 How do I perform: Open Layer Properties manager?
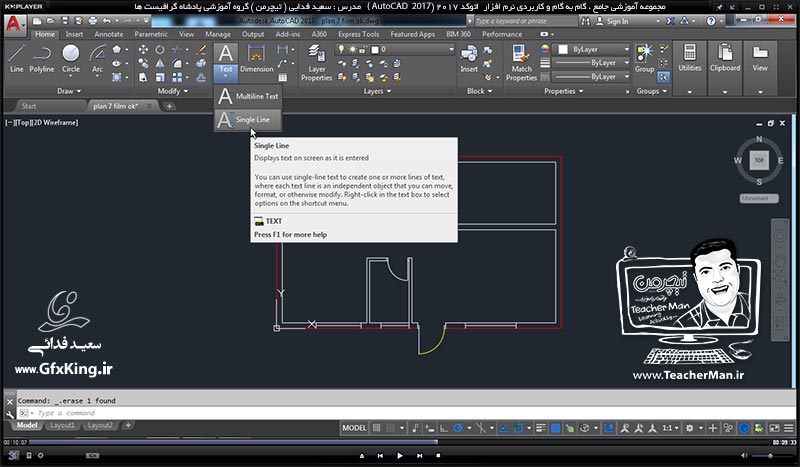tap(316, 62)
